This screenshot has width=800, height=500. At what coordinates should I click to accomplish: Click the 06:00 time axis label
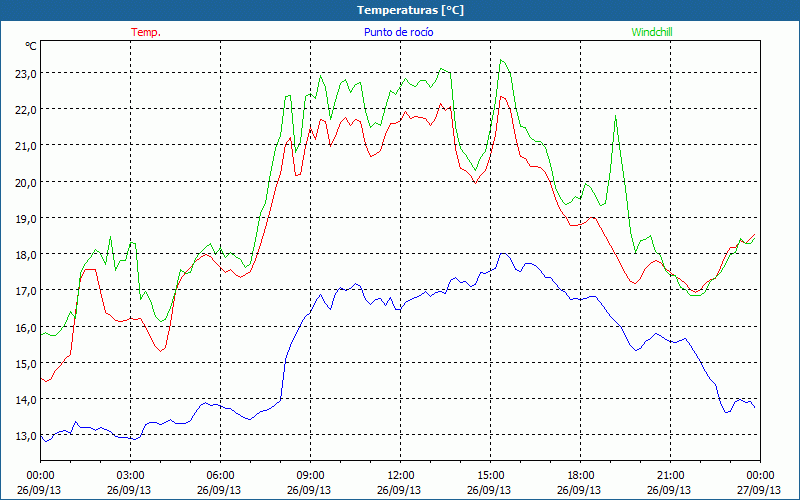tap(220, 476)
